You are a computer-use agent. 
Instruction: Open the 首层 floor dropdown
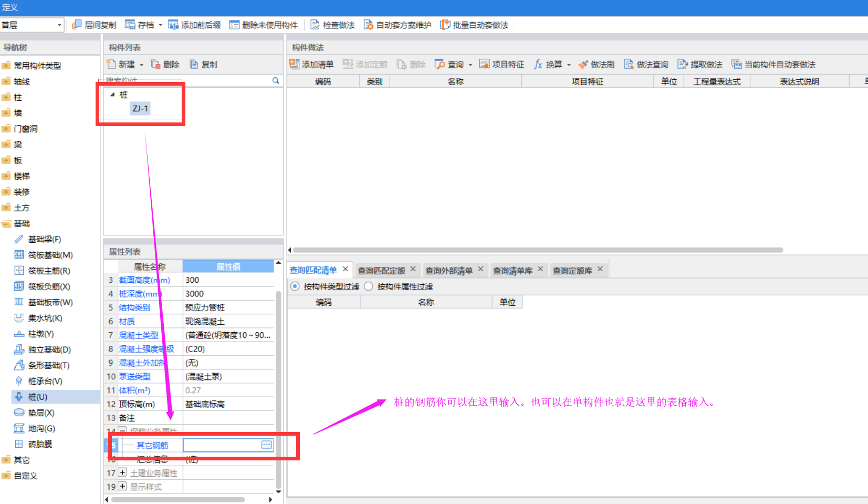coord(59,25)
